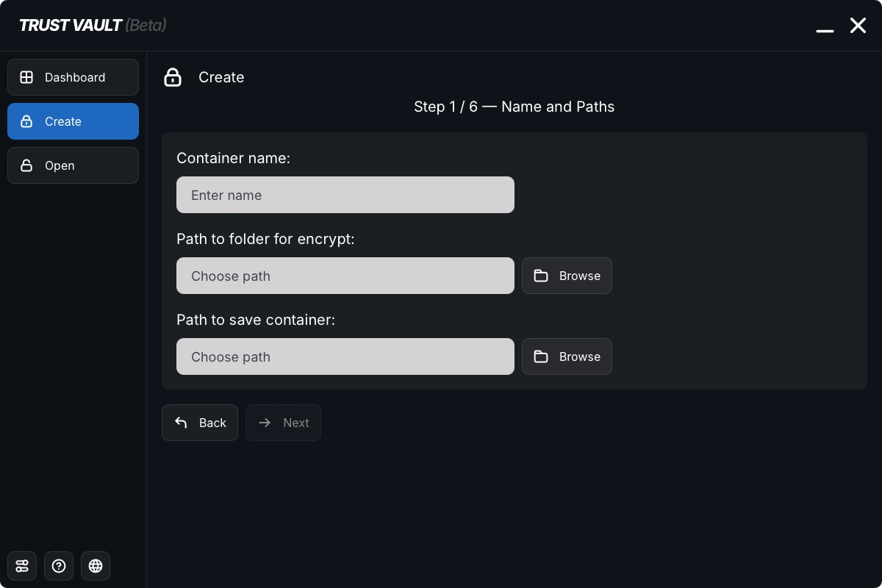Click the TRUST VAULT logo text
The image size is (882, 588).
tap(71, 26)
